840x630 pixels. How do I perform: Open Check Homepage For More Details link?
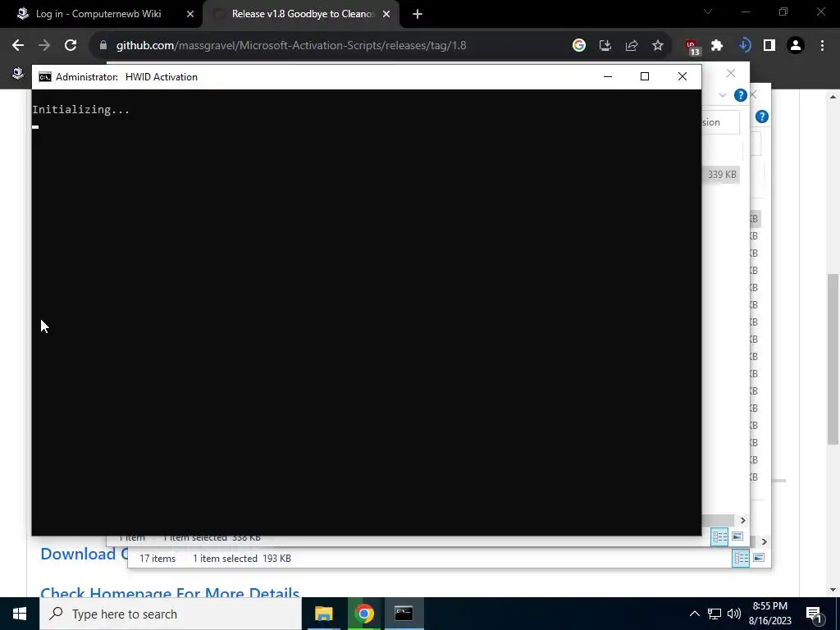[x=170, y=592]
